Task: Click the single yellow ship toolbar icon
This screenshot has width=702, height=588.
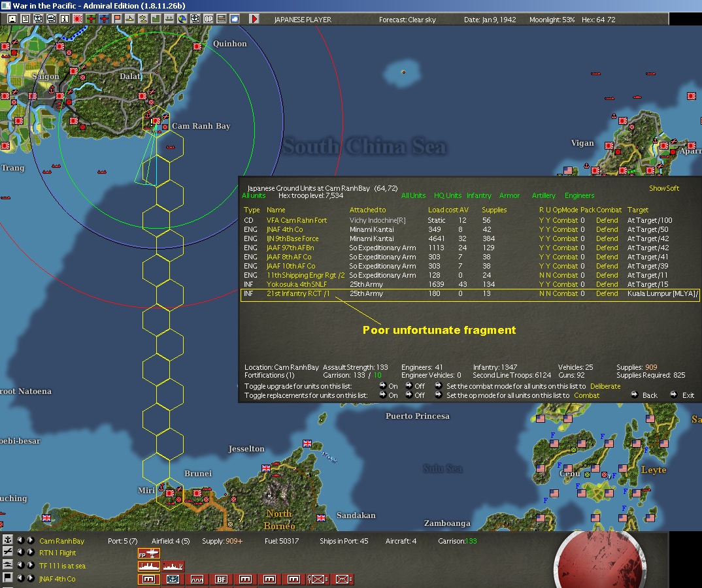Action: [x=130, y=19]
